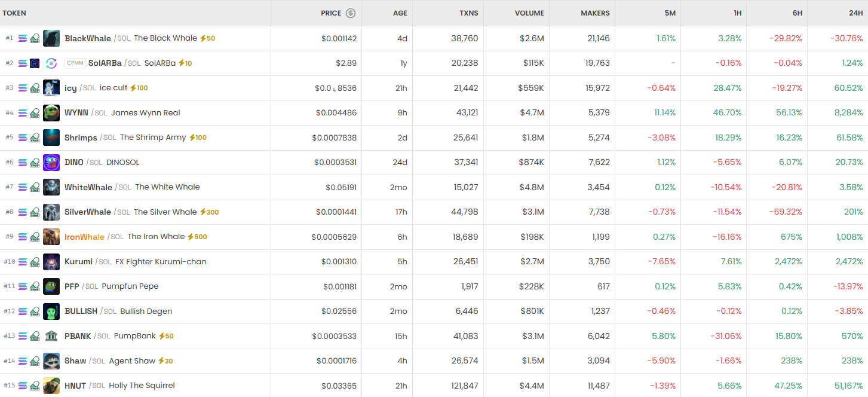
Task: Sort by the AGE column header
Action: click(400, 13)
